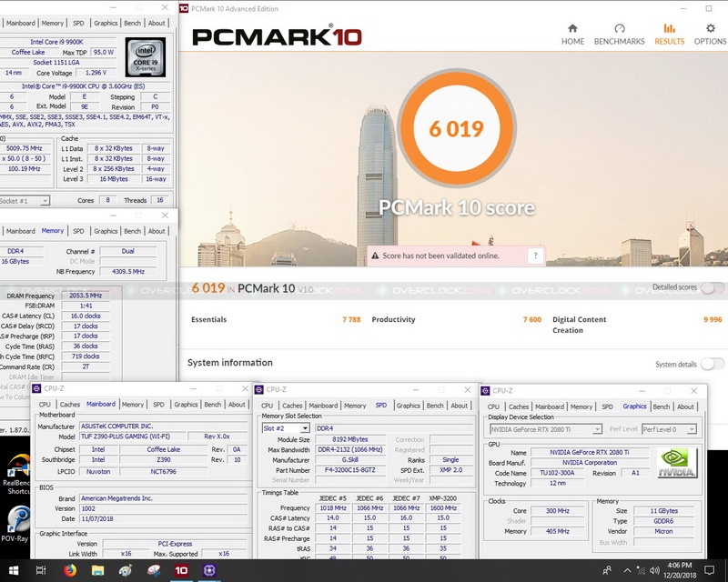Turn on the System details switch
The image size is (728, 582).
point(713,365)
